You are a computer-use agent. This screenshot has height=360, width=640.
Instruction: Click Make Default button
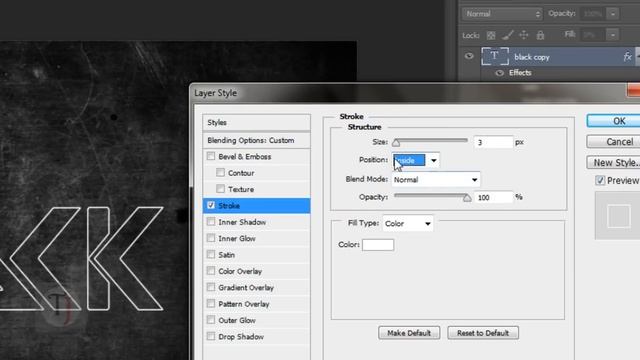(409, 333)
